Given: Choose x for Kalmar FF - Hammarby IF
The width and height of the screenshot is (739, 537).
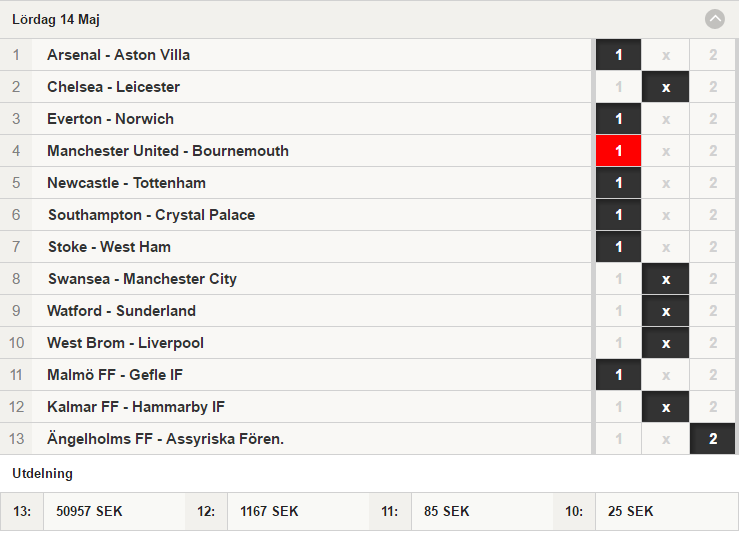Looking at the screenshot, I should pos(665,407).
